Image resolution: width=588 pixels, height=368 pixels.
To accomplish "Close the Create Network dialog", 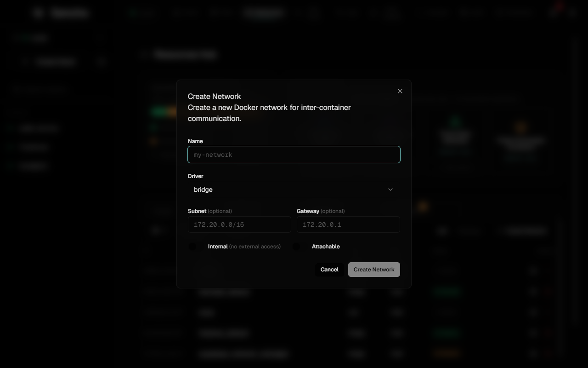I will pyautogui.click(x=400, y=91).
